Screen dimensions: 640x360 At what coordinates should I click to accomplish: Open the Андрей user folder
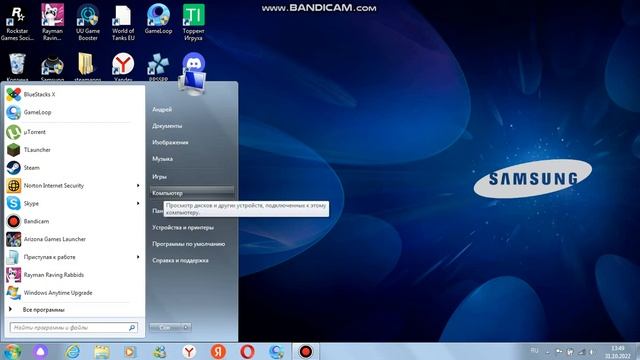click(x=162, y=109)
